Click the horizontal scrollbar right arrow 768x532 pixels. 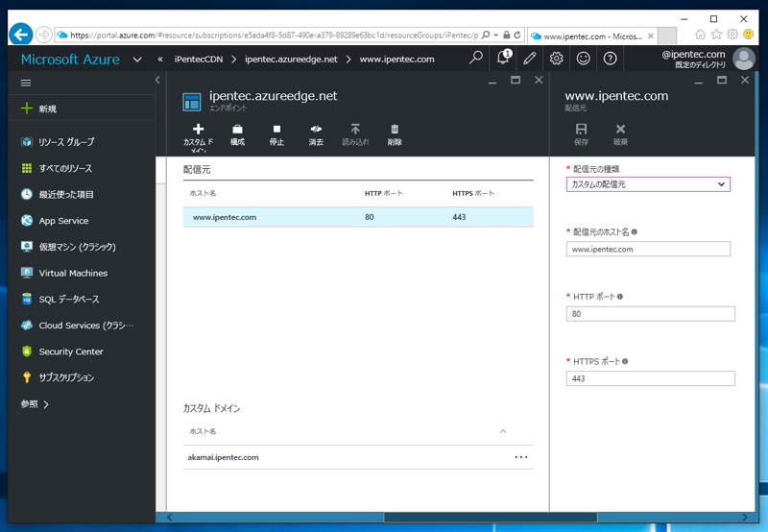745,518
